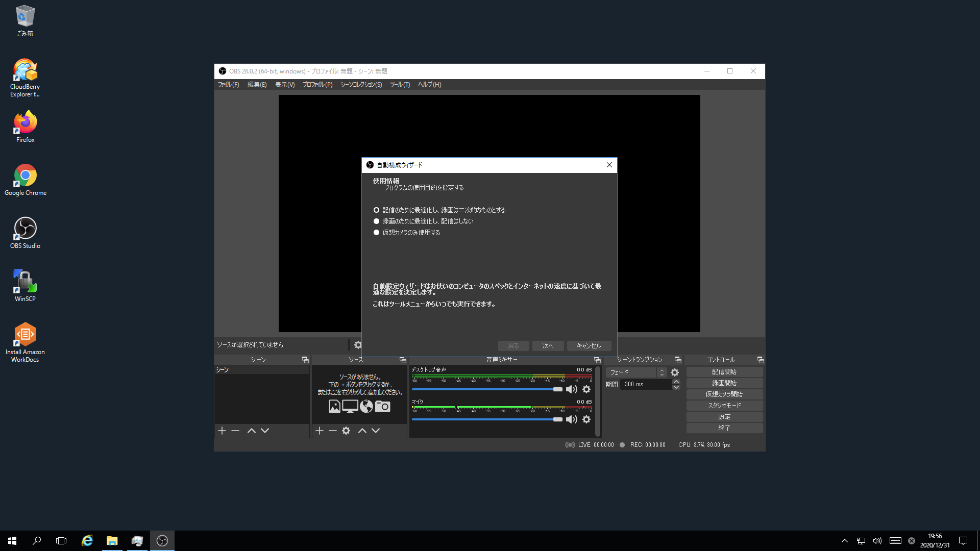Click the Google Chrome icon on desktop

click(25, 179)
